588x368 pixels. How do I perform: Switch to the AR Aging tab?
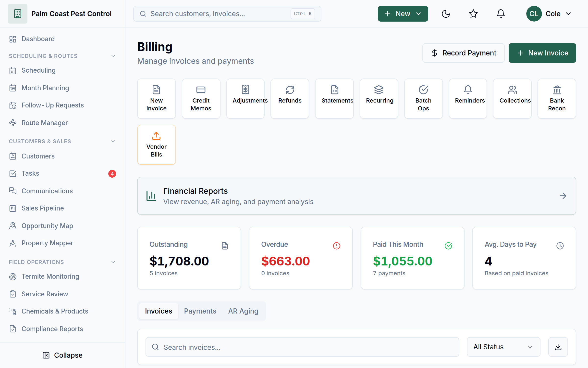(243, 311)
